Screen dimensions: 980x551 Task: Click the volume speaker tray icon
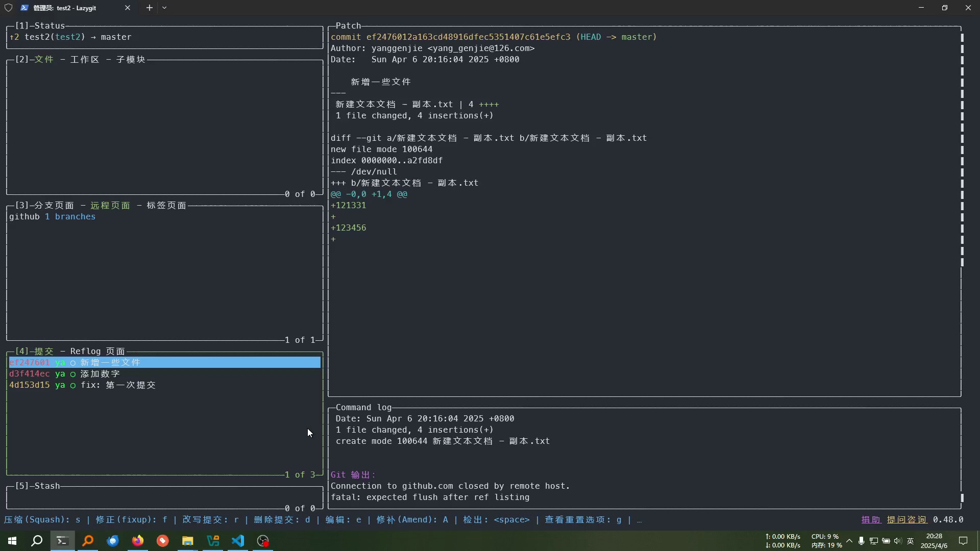tap(898, 541)
